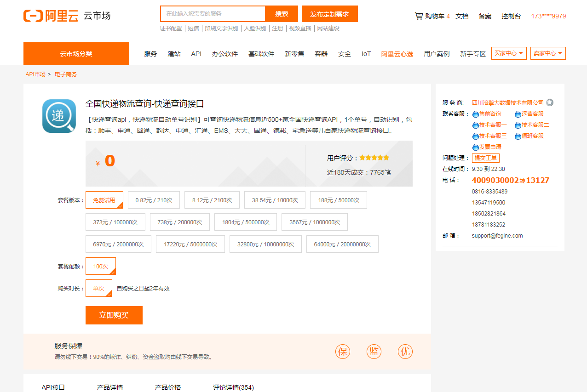Open the 新手专区 navigation item
The height and width of the screenshot is (392, 587).
(473, 54)
